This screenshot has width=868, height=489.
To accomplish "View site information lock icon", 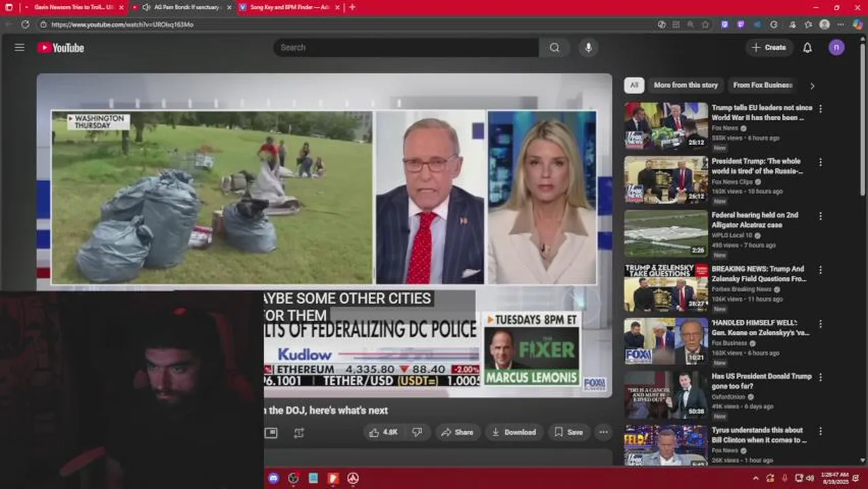I will click(43, 24).
